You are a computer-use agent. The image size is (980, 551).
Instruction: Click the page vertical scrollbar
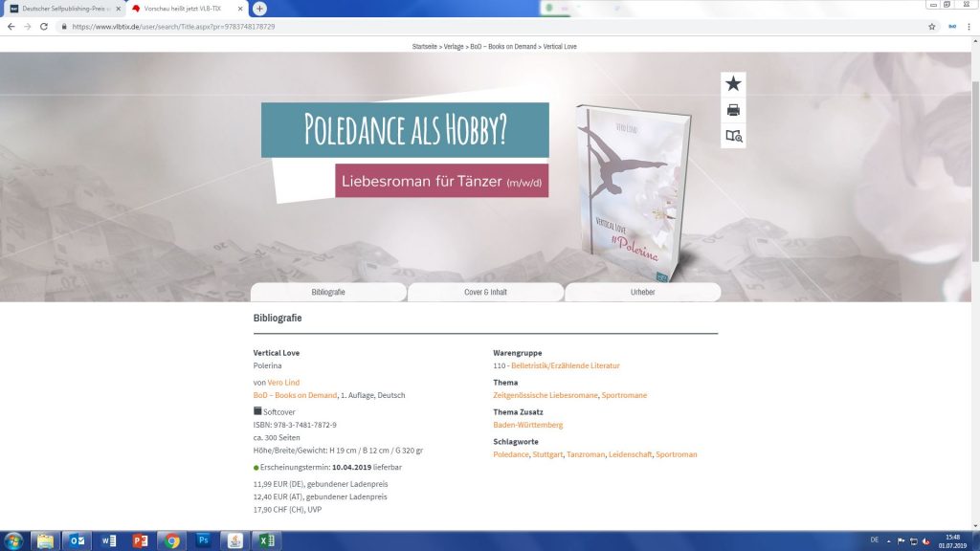(x=975, y=172)
